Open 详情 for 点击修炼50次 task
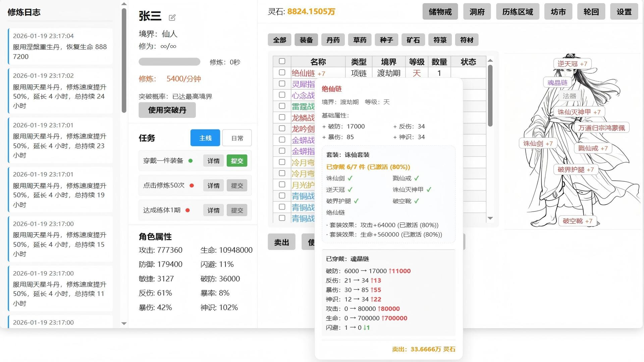This screenshot has height=362, width=644. (x=213, y=185)
